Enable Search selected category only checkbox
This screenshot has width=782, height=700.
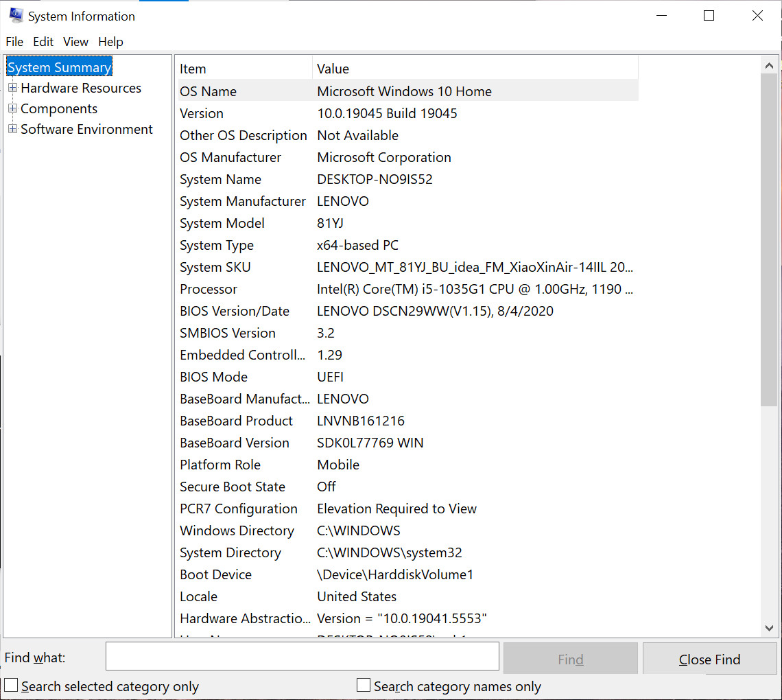pyautogui.click(x=11, y=685)
